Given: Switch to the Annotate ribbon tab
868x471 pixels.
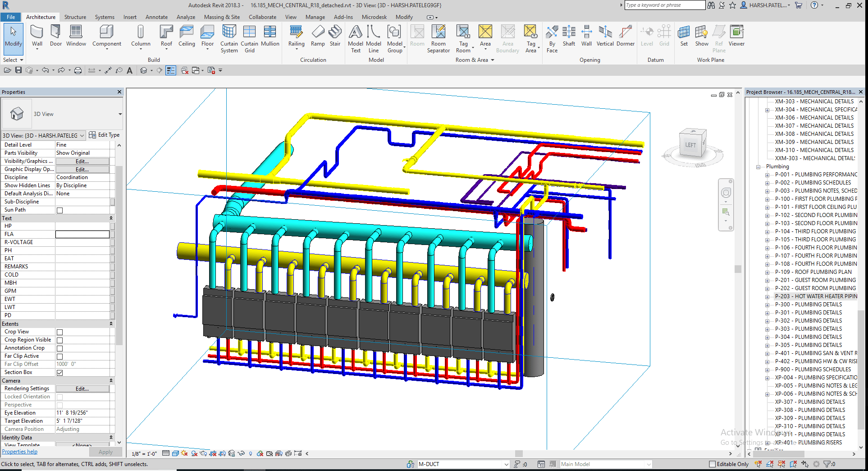Looking at the screenshot, I should coord(156,17).
